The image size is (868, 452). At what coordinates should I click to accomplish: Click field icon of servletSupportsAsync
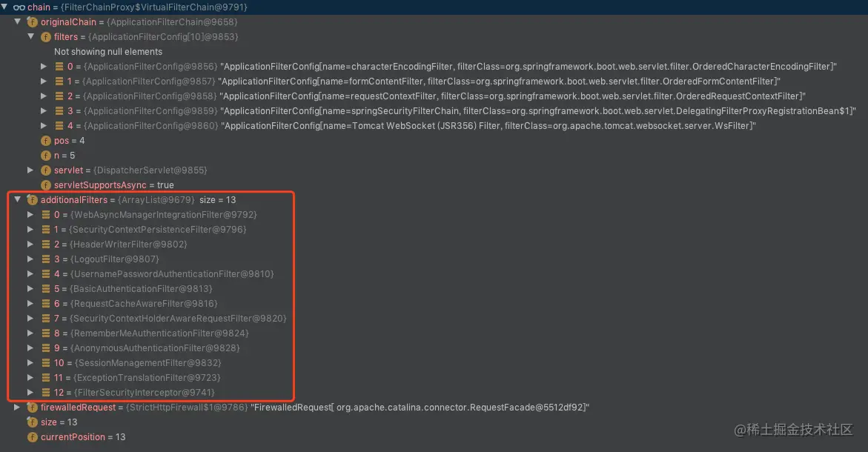(x=46, y=185)
